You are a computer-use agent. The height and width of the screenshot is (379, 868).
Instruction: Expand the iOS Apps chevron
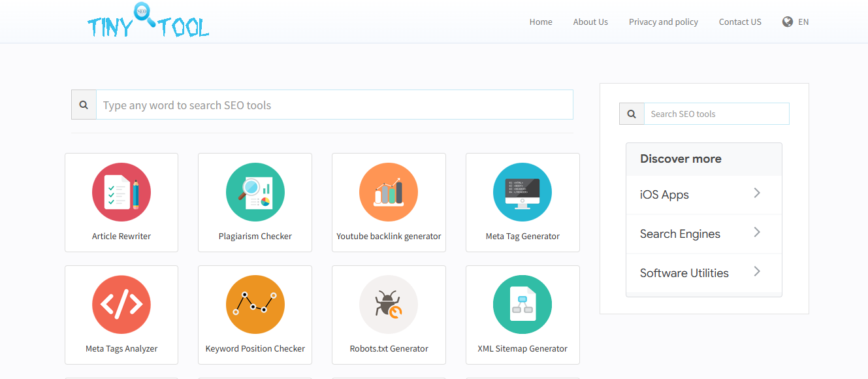(757, 193)
